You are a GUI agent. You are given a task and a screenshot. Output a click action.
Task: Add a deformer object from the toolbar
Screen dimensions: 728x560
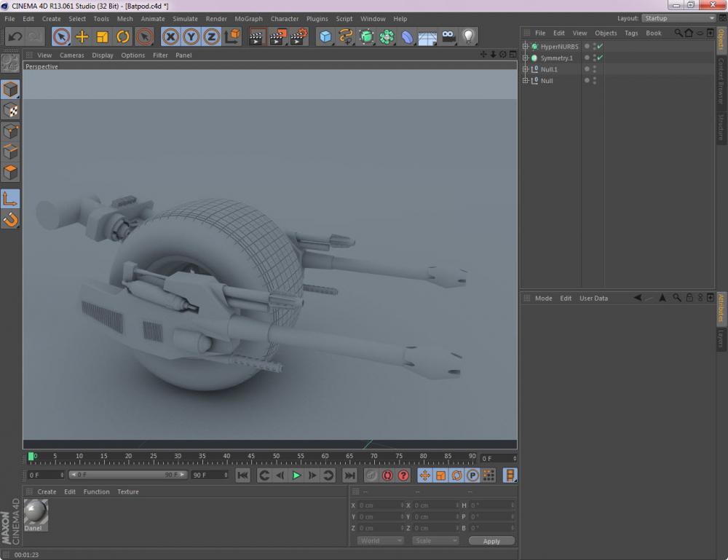(407, 36)
